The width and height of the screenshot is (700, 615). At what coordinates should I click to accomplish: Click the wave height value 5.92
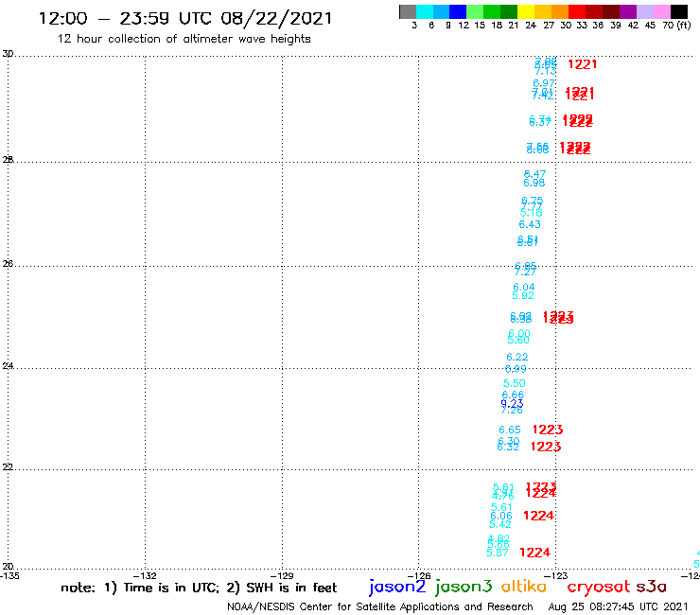[x=523, y=295]
